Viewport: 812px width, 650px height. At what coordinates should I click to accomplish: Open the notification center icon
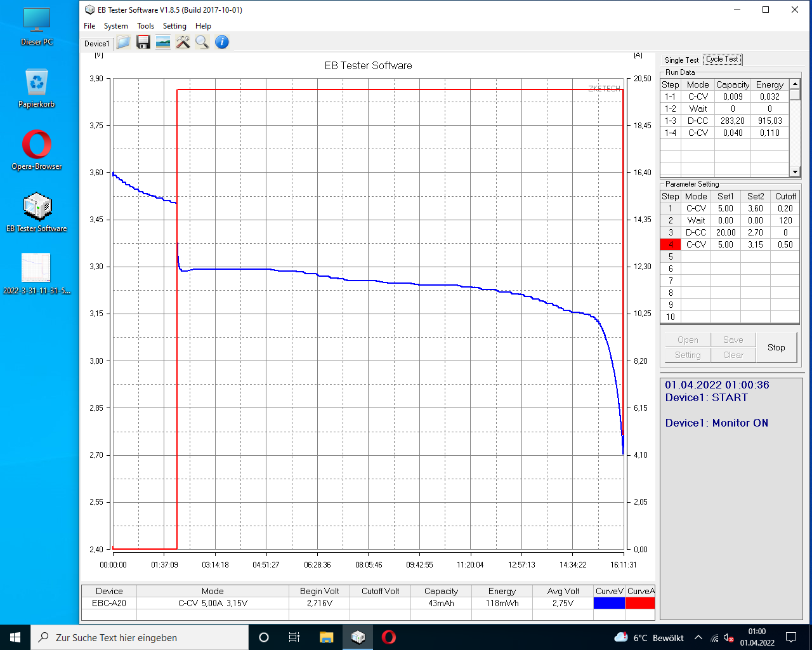pyautogui.click(x=791, y=637)
